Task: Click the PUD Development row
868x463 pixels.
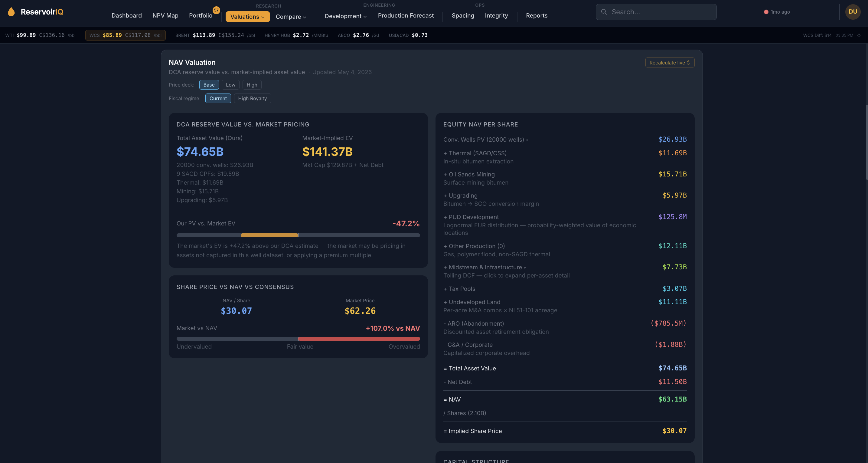Action: [565, 225]
